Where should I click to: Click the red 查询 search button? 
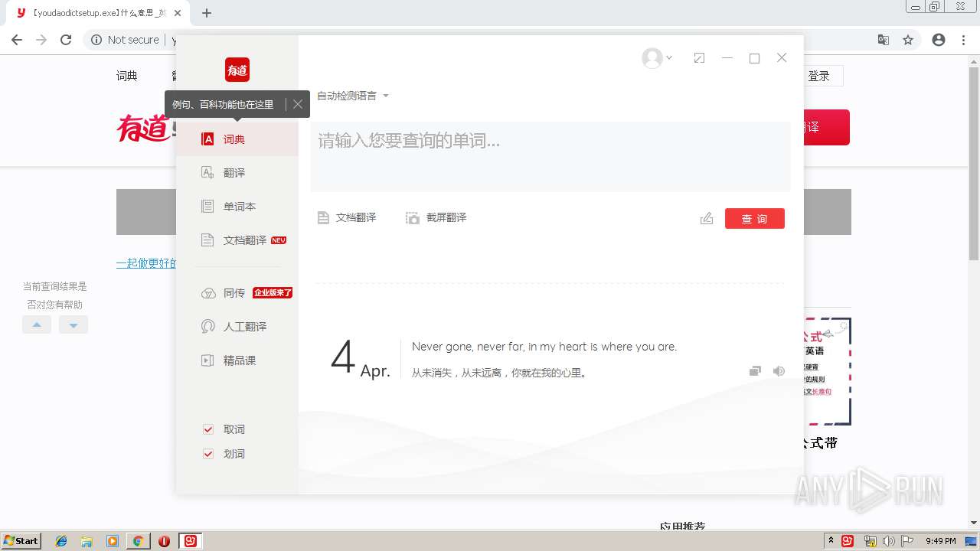click(755, 219)
